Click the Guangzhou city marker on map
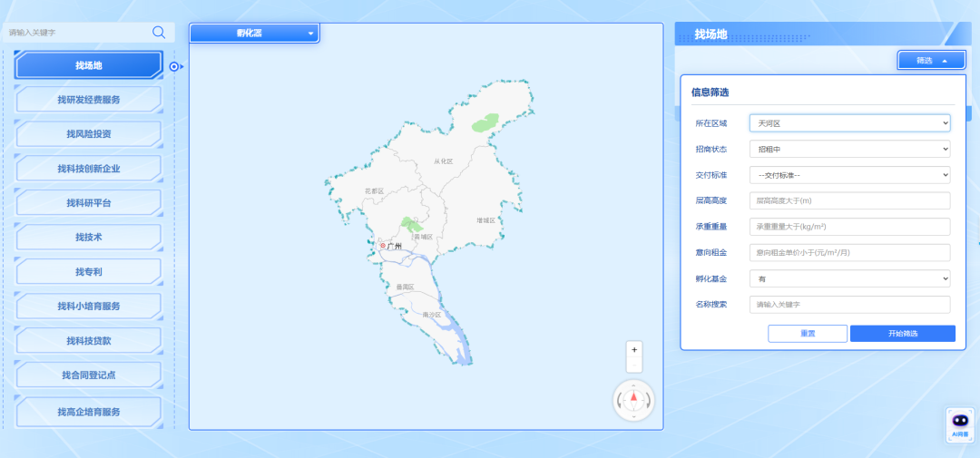The image size is (980, 458). [x=383, y=246]
